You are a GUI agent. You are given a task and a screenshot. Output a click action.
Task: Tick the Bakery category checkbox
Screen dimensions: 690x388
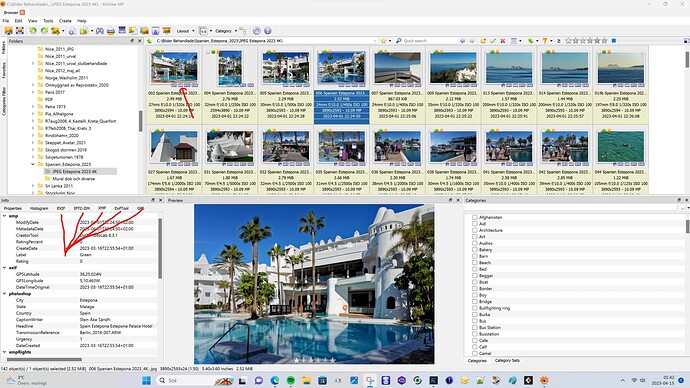pos(475,249)
